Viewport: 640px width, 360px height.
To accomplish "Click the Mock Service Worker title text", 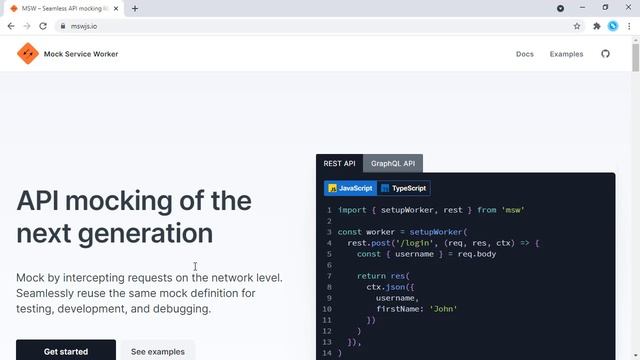I will point(81,54).
